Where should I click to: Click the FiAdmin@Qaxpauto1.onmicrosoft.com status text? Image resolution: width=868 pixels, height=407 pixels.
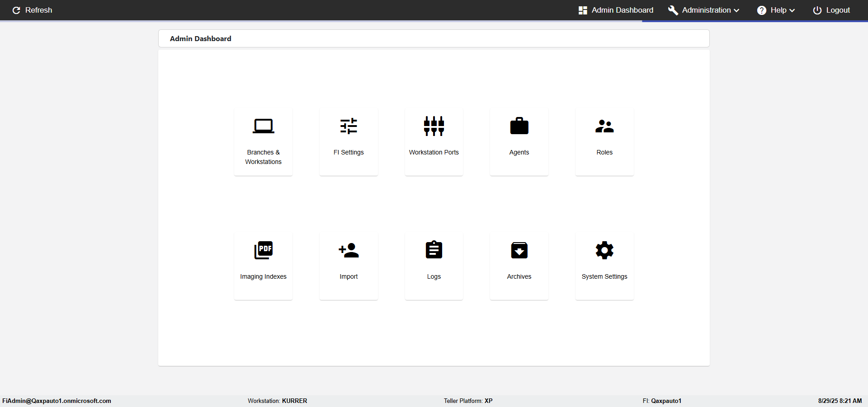(x=57, y=401)
